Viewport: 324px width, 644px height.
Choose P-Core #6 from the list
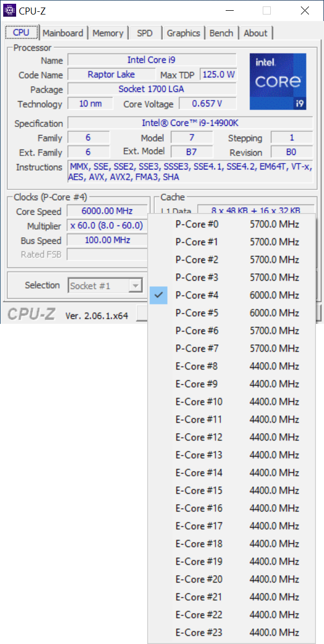pyautogui.click(x=232, y=331)
